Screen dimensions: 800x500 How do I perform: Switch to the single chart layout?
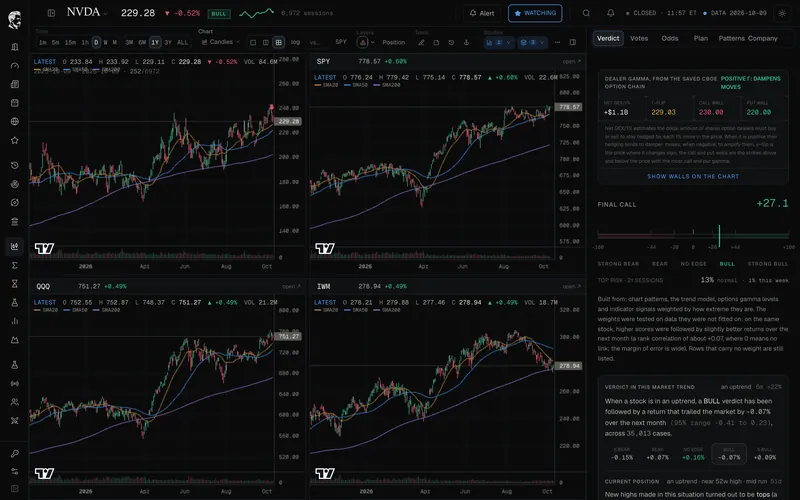(253, 42)
